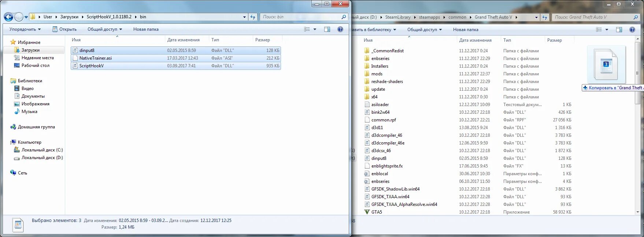Open the add-to-library menu in GTA V window
644x237 pixels.
pyautogui.click(x=374, y=30)
